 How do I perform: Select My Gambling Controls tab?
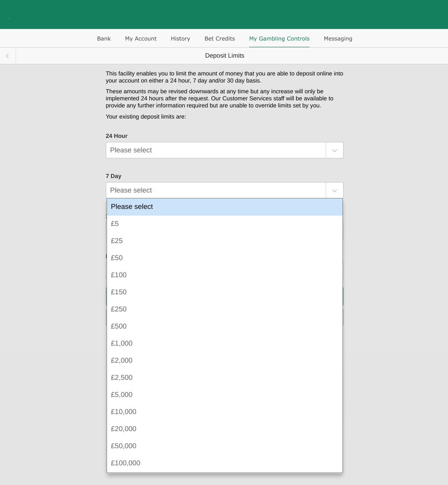click(279, 39)
